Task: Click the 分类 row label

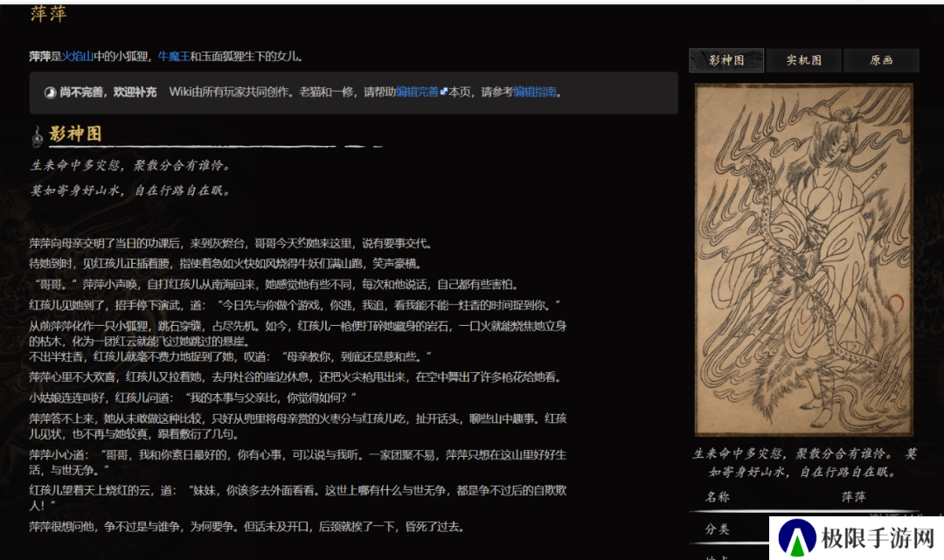Action: [717, 529]
